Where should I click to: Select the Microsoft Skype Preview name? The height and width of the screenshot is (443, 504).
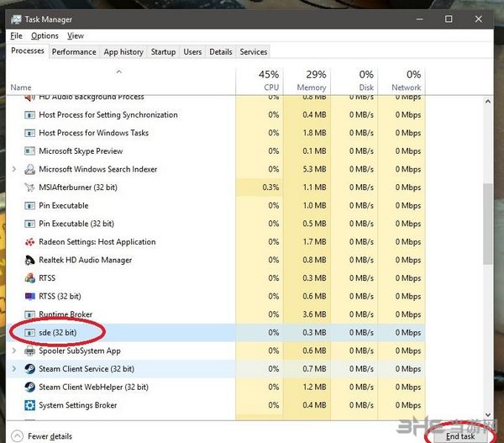pyautogui.click(x=81, y=150)
